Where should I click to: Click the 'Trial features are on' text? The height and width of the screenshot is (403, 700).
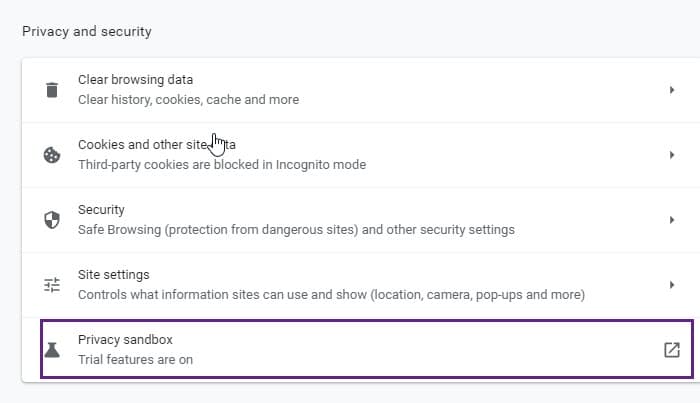135,360
